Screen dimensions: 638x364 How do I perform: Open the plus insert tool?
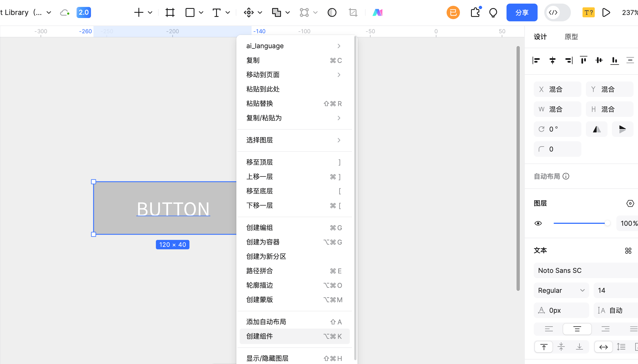pyautogui.click(x=139, y=12)
